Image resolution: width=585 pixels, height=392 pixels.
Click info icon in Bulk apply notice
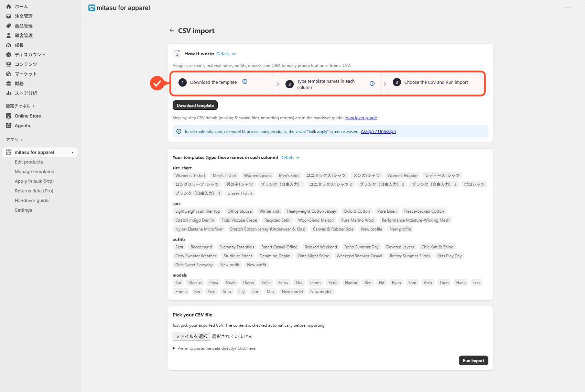[x=179, y=131]
